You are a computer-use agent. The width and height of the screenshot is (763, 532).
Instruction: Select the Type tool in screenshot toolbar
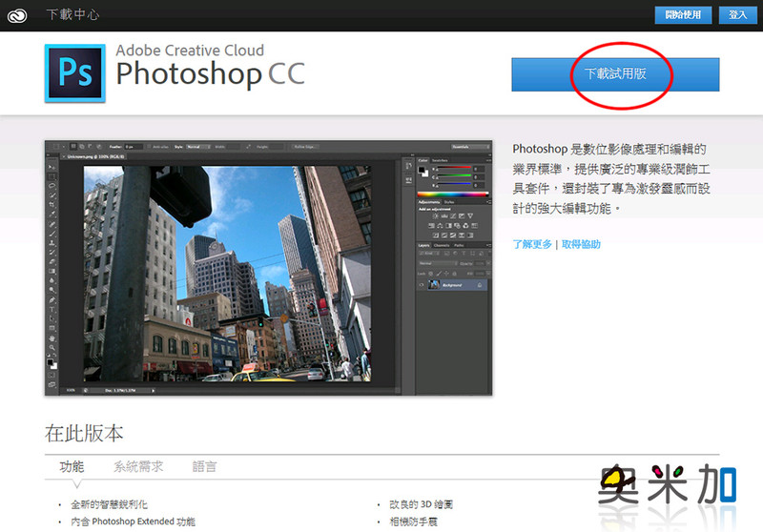click(52, 309)
